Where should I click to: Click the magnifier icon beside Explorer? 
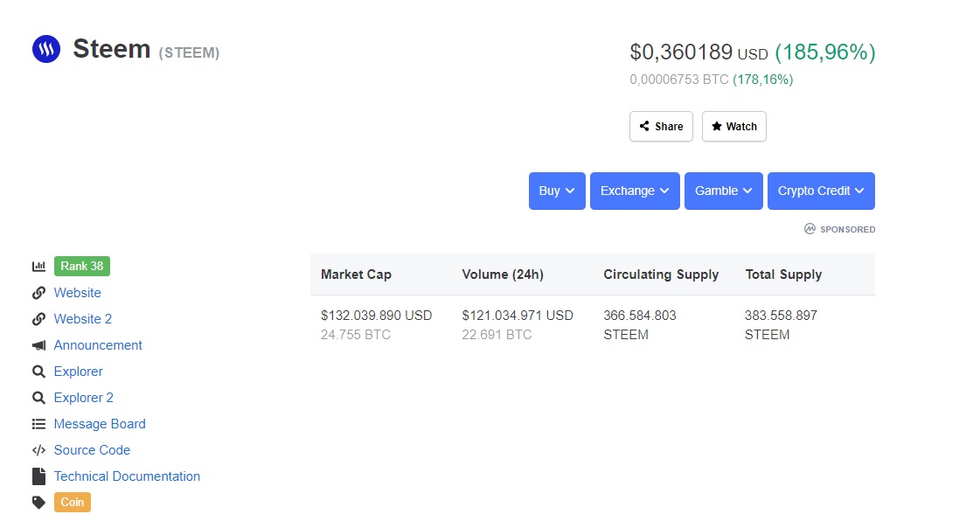click(x=38, y=372)
